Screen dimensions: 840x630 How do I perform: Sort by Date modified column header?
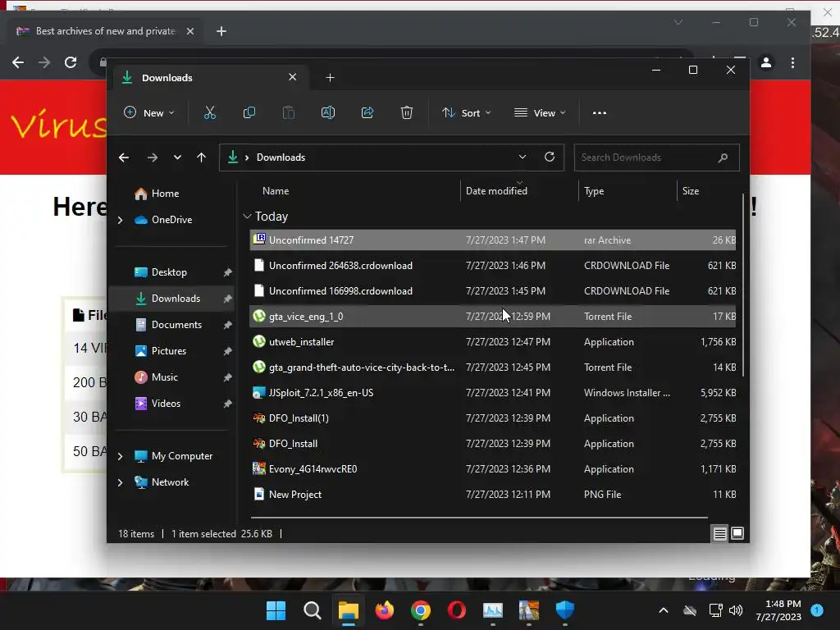[x=496, y=190]
